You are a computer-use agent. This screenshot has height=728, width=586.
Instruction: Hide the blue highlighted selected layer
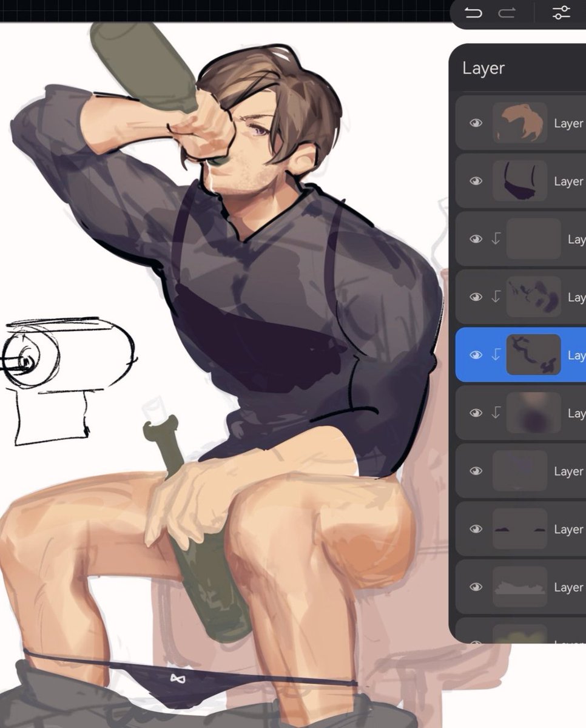click(x=476, y=355)
